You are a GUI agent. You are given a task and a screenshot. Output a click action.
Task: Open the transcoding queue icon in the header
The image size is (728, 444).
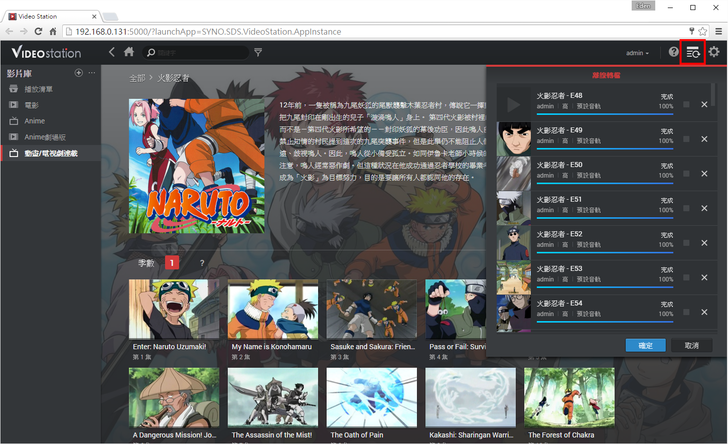[692, 52]
